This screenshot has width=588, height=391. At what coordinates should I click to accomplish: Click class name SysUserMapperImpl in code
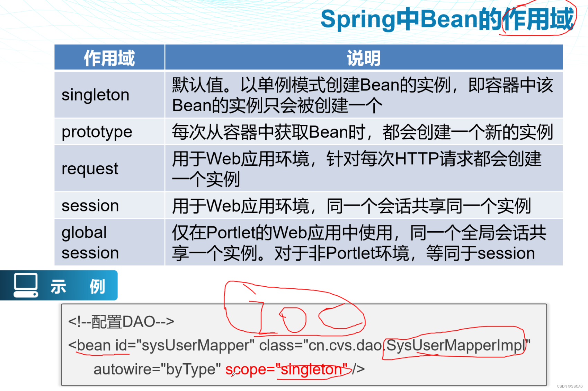[456, 345]
